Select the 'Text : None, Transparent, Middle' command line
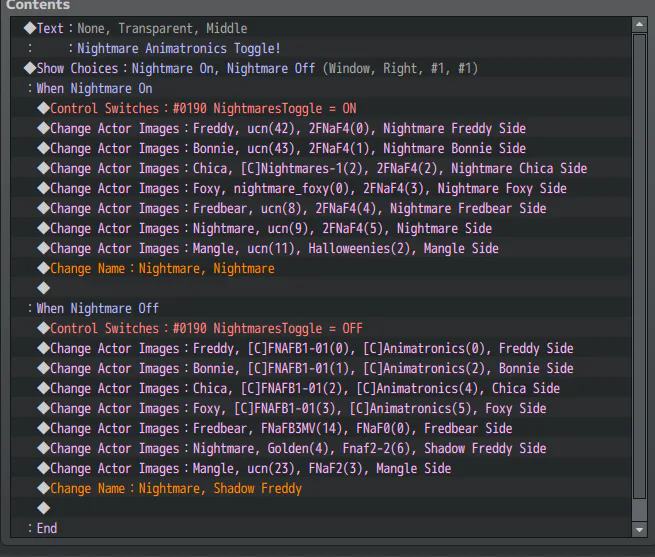This screenshot has width=655, height=557. 321,28
